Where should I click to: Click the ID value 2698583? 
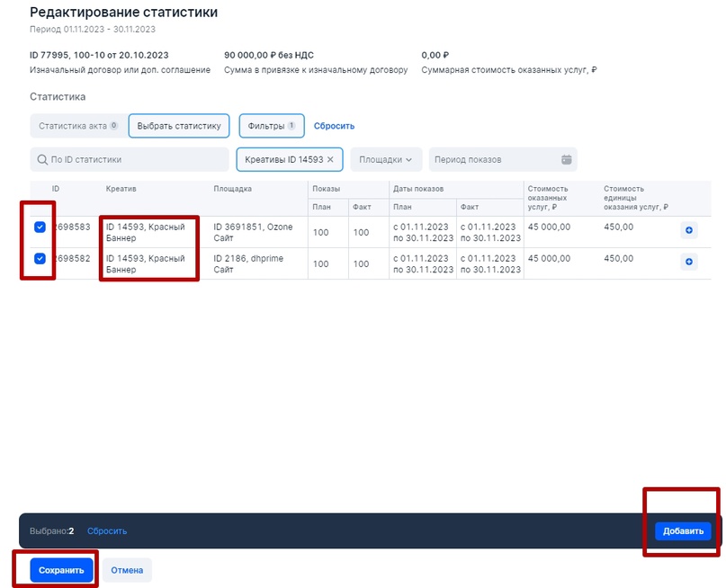coord(71,227)
